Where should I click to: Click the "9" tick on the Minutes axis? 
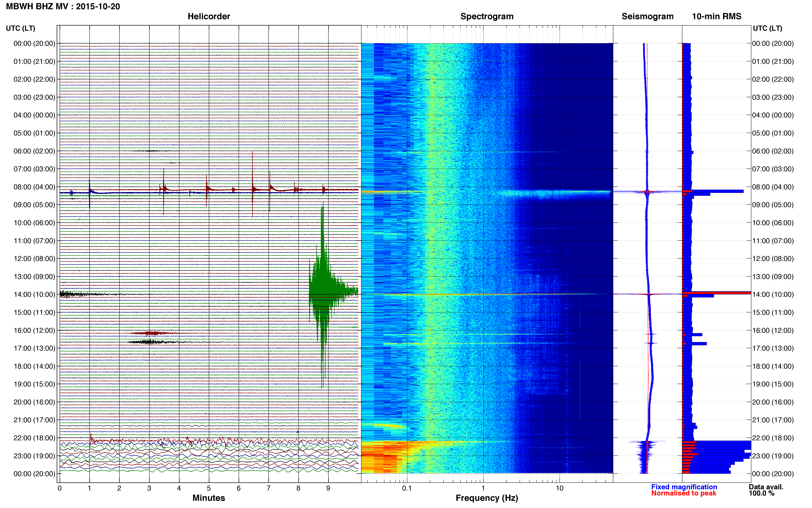click(x=328, y=488)
